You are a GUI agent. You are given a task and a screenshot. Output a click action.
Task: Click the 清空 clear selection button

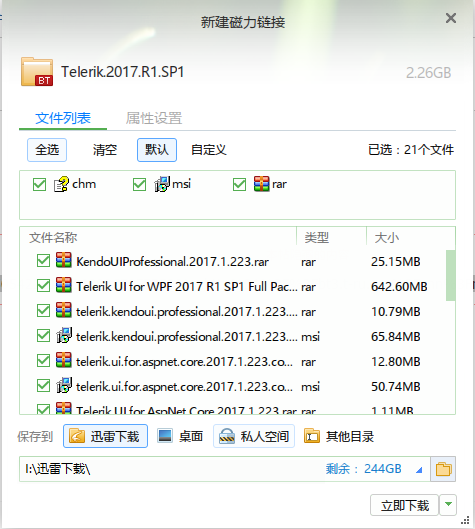pos(105,150)
